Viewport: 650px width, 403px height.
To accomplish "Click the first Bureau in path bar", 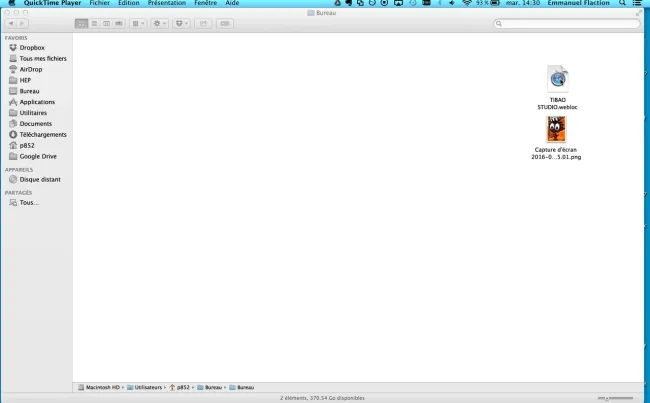I will (x=210, y=387).
